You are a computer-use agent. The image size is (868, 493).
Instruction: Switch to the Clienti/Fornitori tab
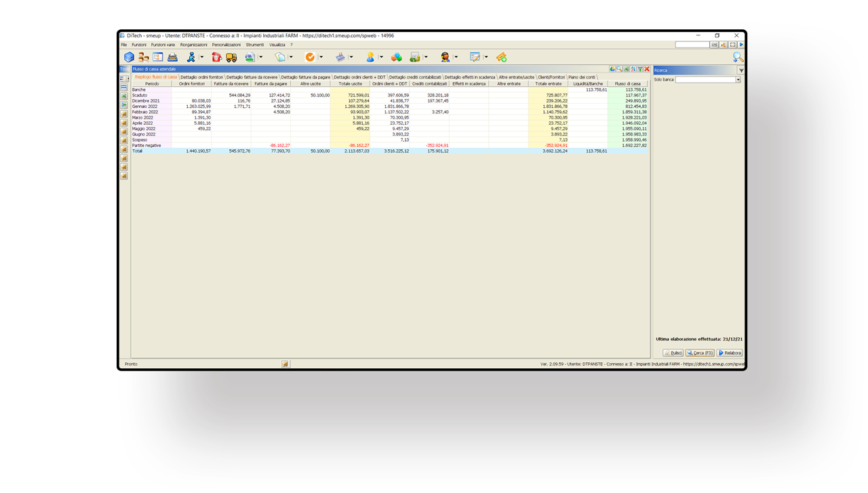[551, 77]
